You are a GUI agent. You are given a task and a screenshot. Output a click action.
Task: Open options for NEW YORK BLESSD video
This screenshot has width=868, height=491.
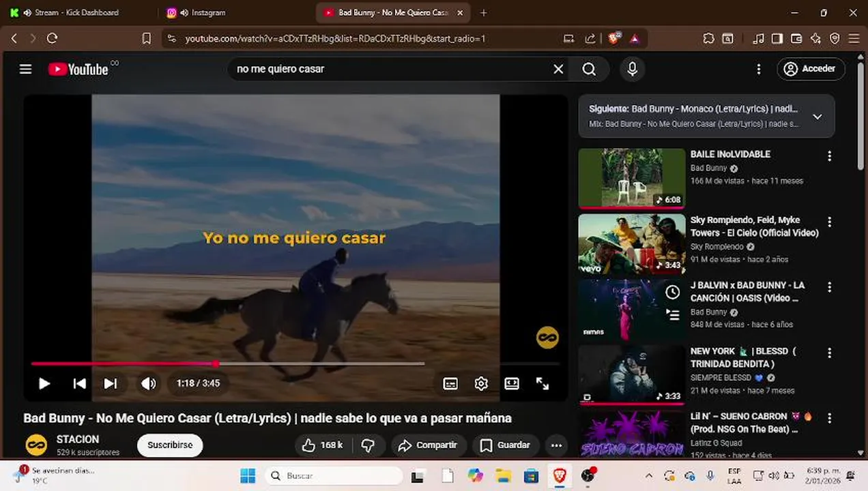[830, 353]
